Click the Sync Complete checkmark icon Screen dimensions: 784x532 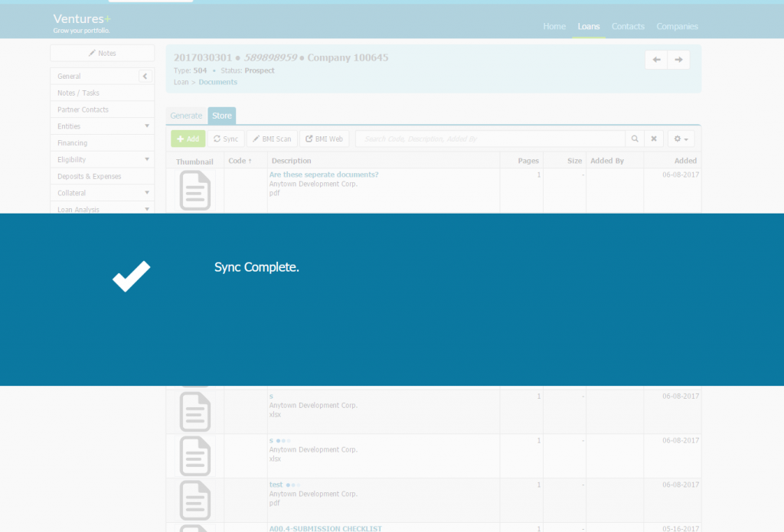click(x=131, y=276)
